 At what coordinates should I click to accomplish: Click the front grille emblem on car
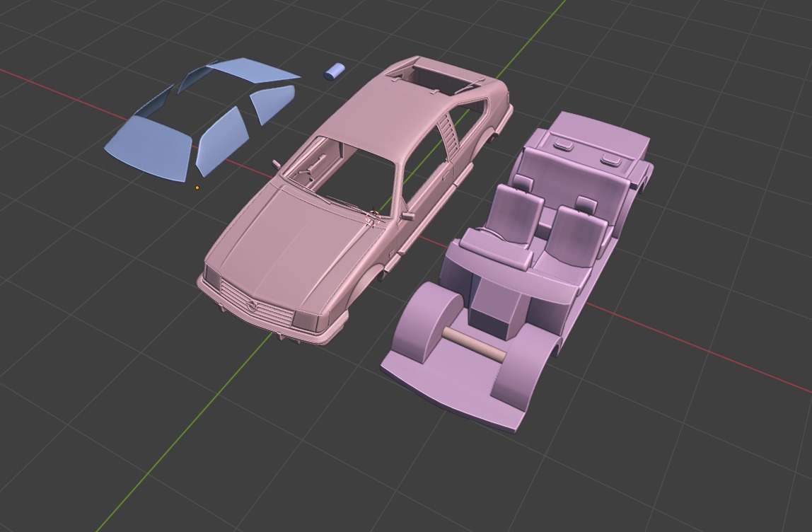[253, 306]
